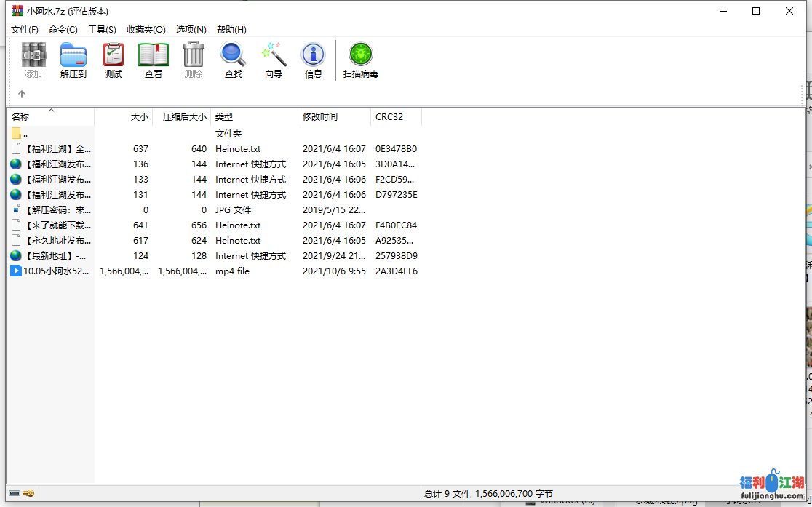The width and height of the screenshot is (812, 507).
Task: Sort files by Name (名称) column header
Action: point(20,116)
